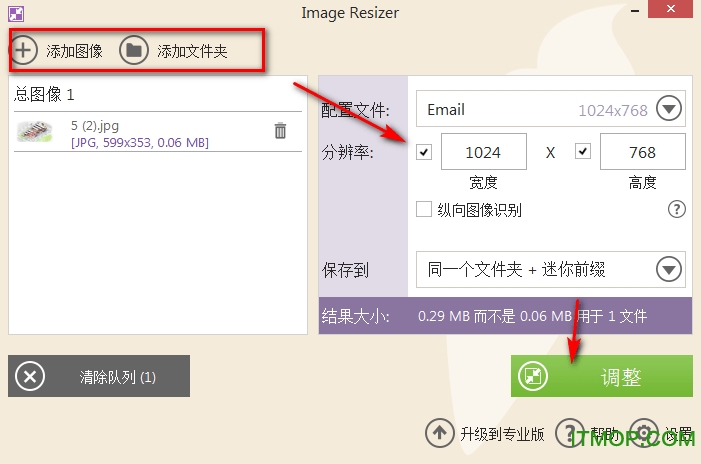This screenshot has height=464, width=701.
Task: Close the Image Resizer window
Action: (x=670, y=9)
